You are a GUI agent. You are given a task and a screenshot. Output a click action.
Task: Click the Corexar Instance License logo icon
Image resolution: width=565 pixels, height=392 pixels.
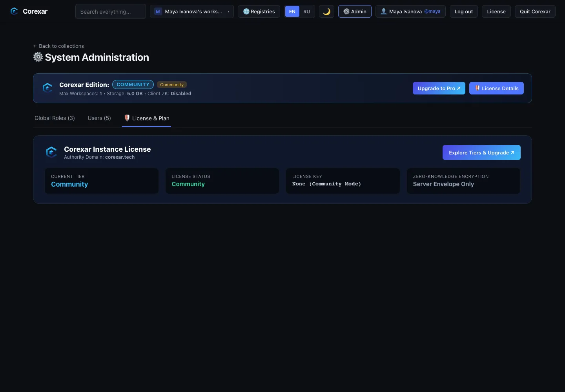click(x=51, y=152)
